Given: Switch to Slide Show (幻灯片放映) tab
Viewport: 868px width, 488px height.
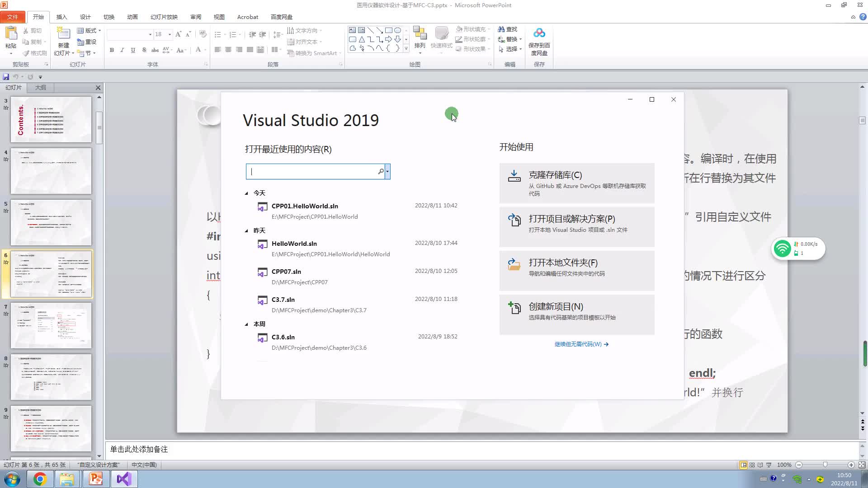Looking at the screenshot, I should [164, 17].
